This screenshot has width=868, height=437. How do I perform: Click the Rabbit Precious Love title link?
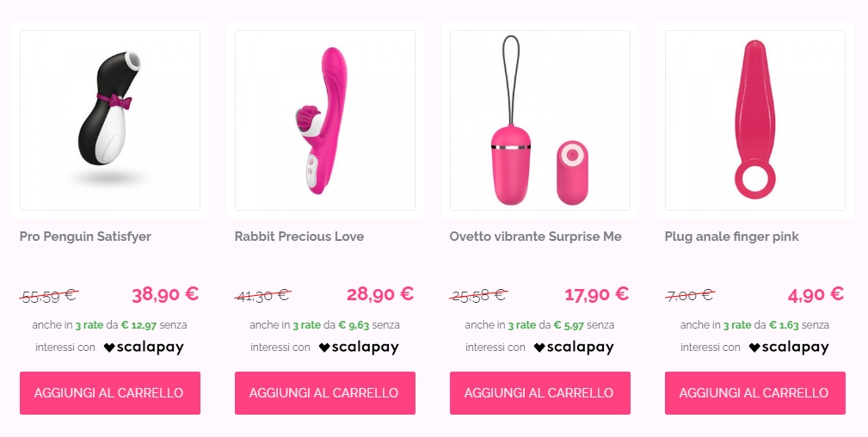299,237
